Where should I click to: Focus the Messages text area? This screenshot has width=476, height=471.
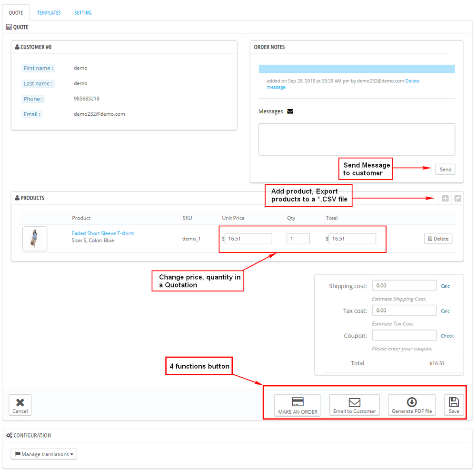click(357, 140)
